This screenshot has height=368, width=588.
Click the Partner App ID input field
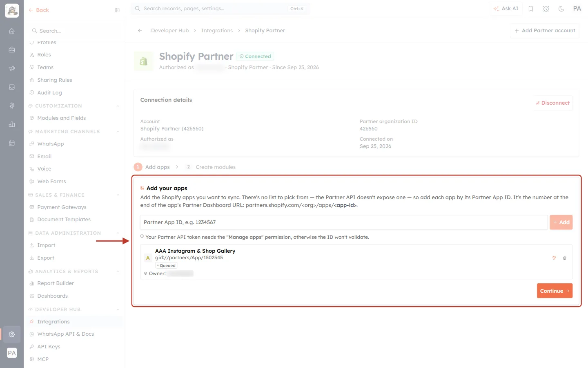coord(344,222)
